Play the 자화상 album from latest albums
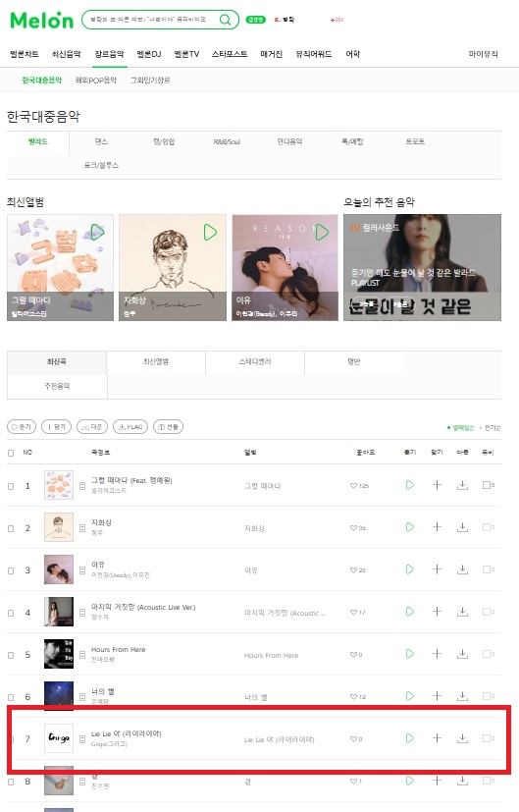Image resolution: width=519 pixels, height=812 pixels. click(x=210, y=233)
